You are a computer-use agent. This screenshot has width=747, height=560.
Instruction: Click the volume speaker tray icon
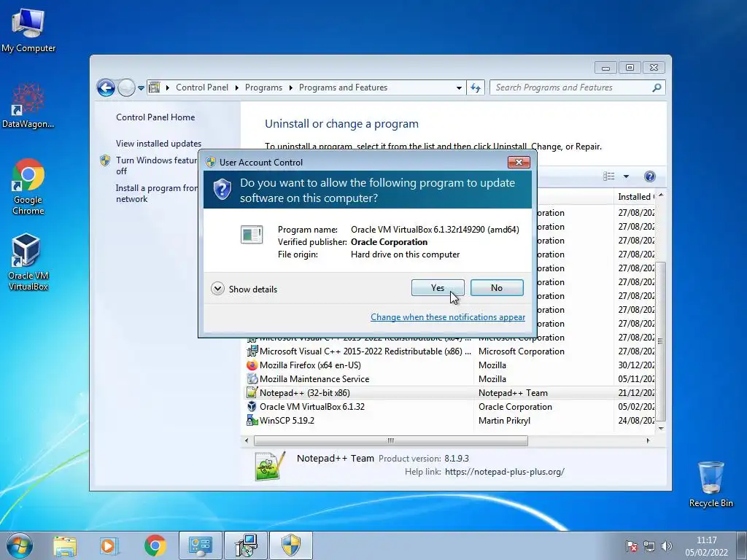pyautogui.click(x=667, y=546)
